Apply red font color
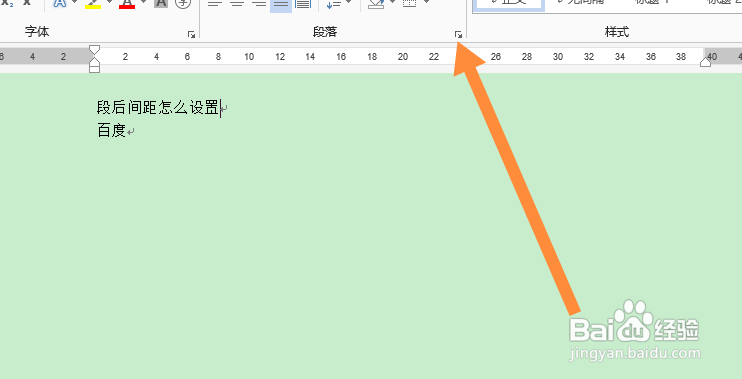The height and width of the screenshot is (379, 742). [127, 4]
